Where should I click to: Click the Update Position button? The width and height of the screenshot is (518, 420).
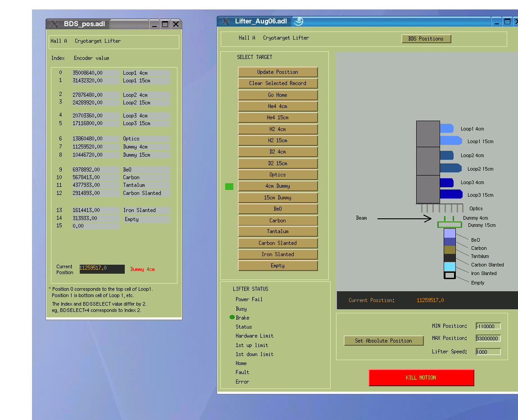coord(278,72)
